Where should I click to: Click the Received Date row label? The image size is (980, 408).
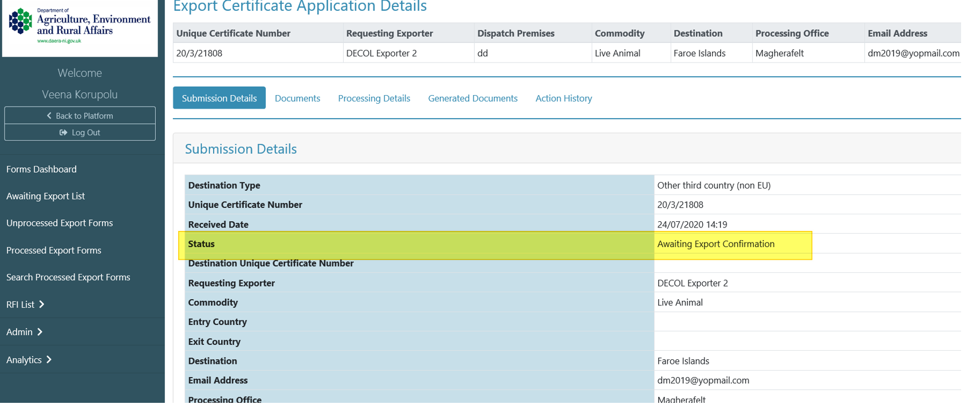218,224
